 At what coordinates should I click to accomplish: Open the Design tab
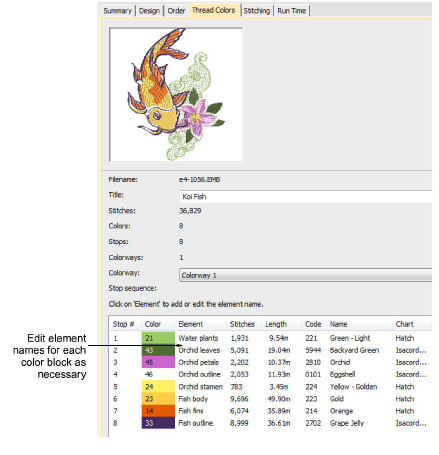[149, 11]
